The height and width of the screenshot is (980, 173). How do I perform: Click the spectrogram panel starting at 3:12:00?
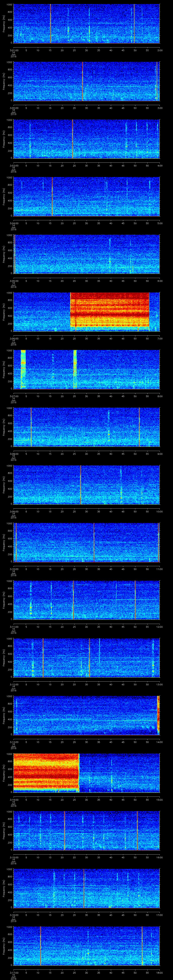pyautogui.click(x=87, y=658)
